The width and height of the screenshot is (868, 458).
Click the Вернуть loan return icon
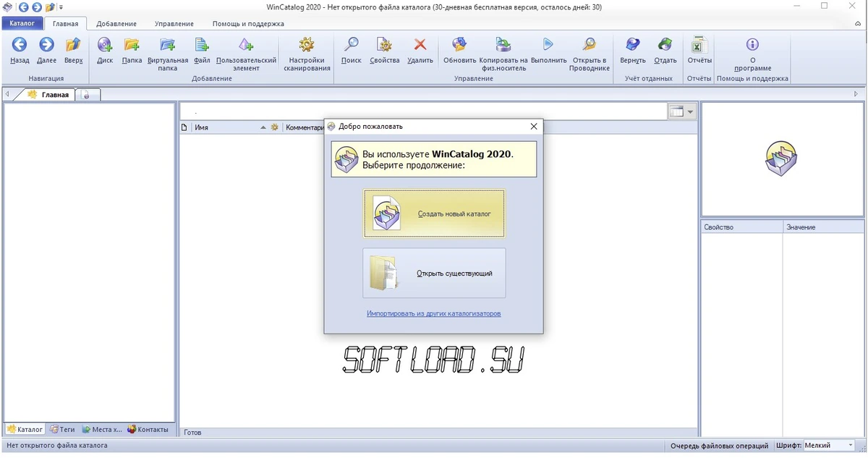click(632, 51)
